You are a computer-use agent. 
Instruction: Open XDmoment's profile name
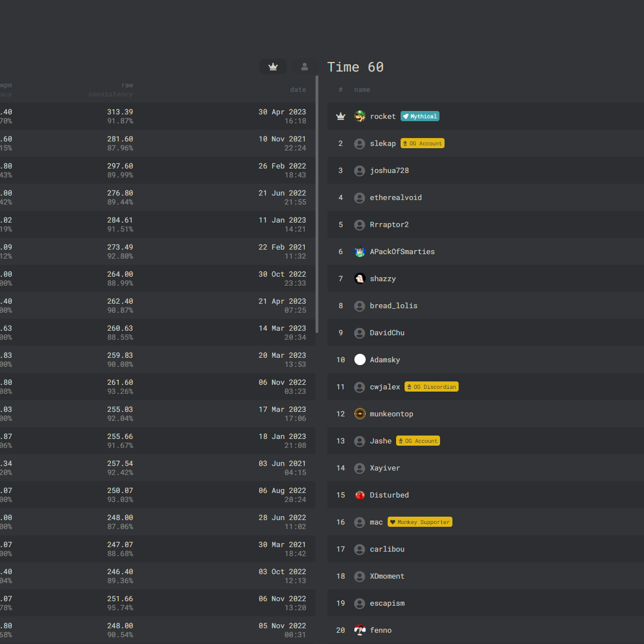tap(387, 576)
